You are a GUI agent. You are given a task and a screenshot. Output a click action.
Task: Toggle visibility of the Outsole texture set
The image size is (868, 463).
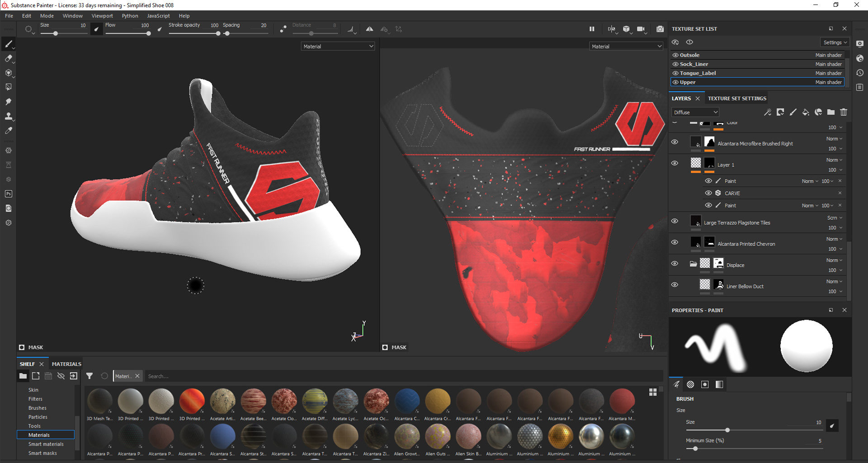(675, 55)
